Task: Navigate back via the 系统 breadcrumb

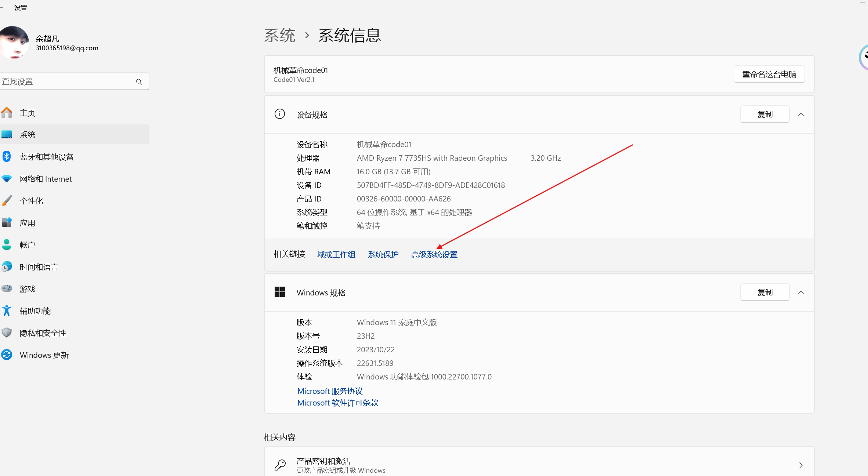Action: [x=280, y=35]
